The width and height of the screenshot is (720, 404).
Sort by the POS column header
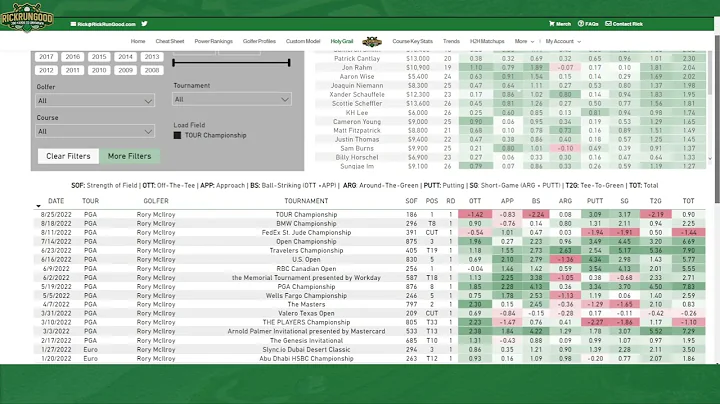pos(432,201)
